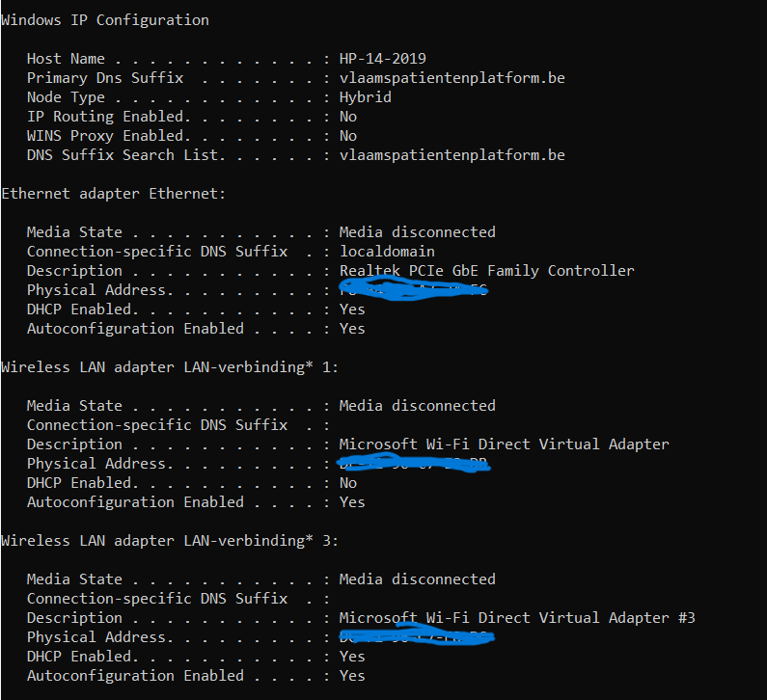Click the host name HP-14-2019
The image size is (767, 700).
[382, 59]
